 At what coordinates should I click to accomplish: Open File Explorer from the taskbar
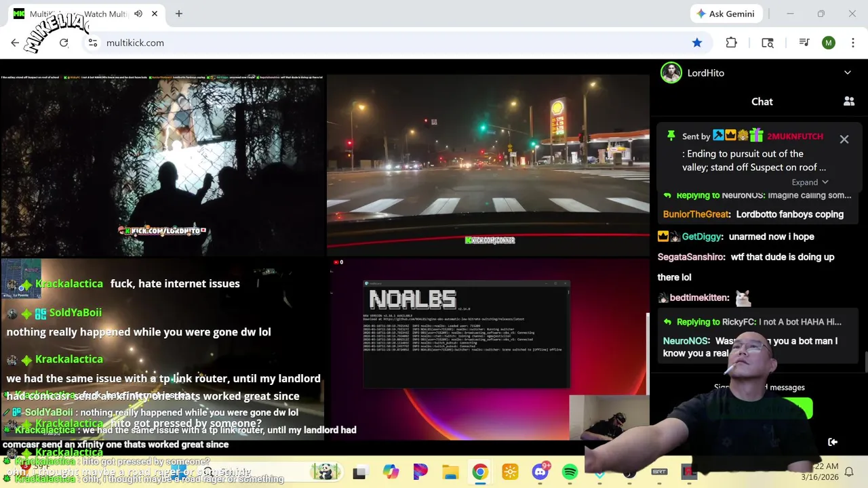pyautogui.click(x=450, y=472)
